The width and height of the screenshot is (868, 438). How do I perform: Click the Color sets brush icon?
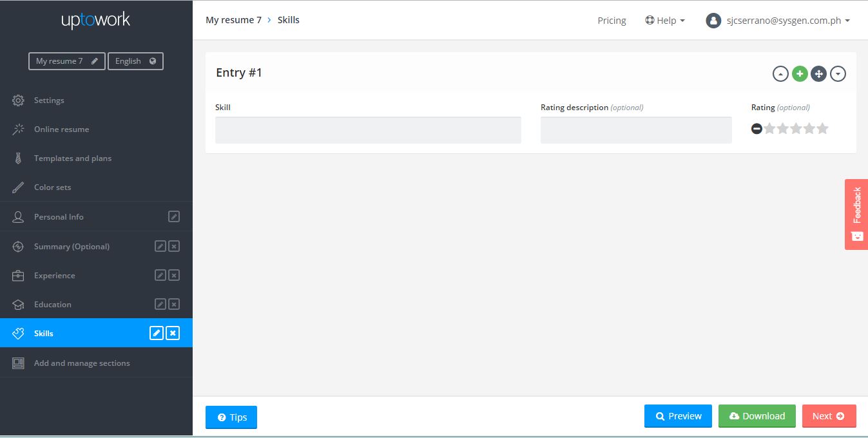(18, 187)
